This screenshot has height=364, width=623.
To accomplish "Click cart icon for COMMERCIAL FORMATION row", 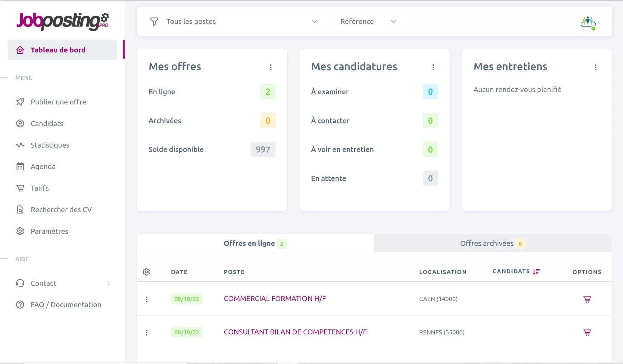I will point(587,299).
